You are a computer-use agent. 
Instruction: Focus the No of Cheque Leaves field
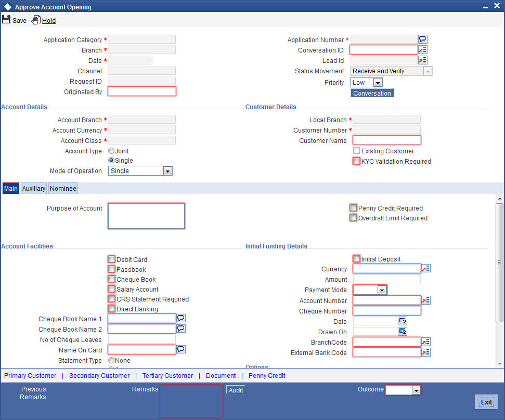pyautogui.click(x=142, y=339)
